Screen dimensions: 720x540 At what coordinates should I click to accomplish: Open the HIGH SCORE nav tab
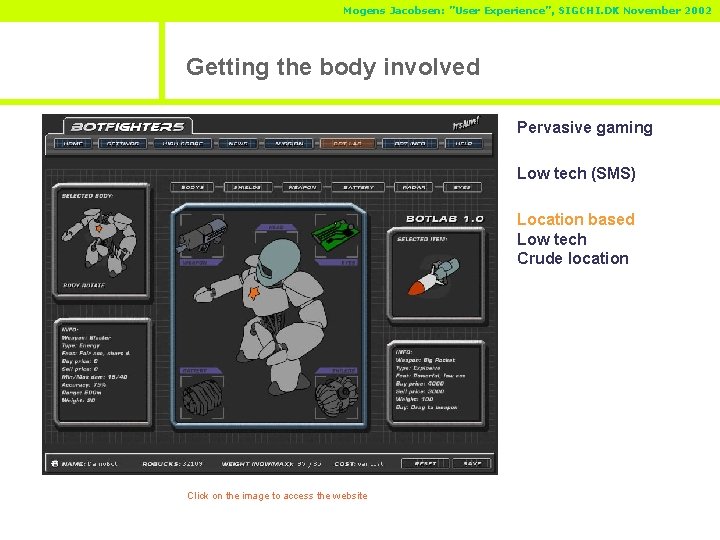(183, 144)
